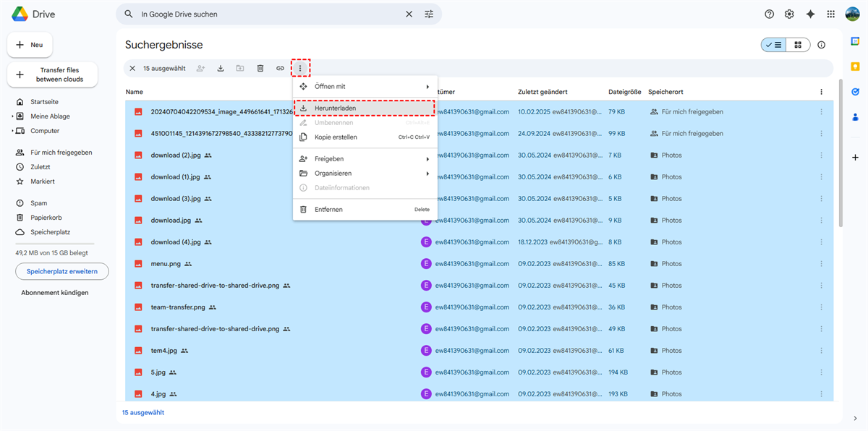Expand the Meine Ablage tree

(x=12, y=116)
